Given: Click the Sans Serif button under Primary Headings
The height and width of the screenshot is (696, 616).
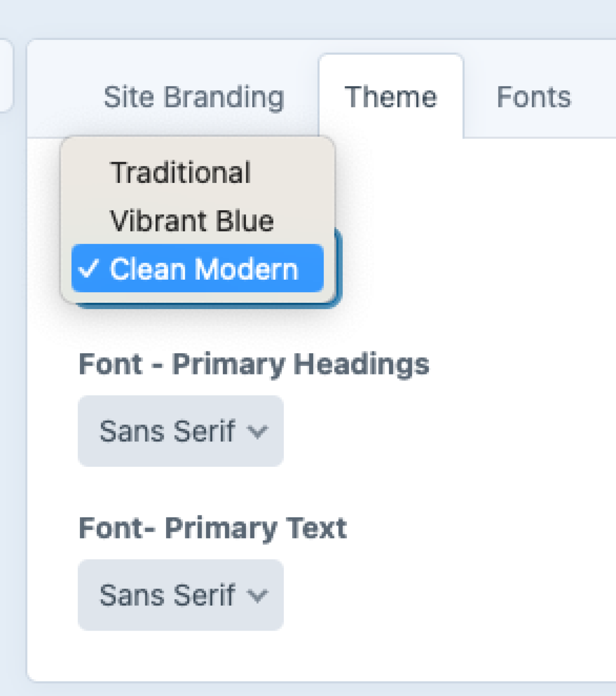Looking at the screenshot, I should pyautogui.click(x=180, y=430).
